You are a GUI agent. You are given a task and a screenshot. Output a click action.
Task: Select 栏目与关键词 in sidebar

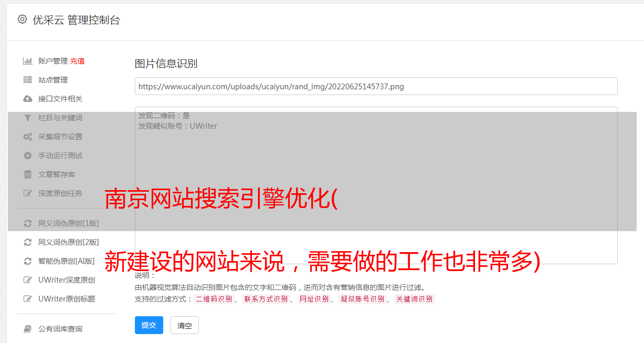tap(60, 118)
